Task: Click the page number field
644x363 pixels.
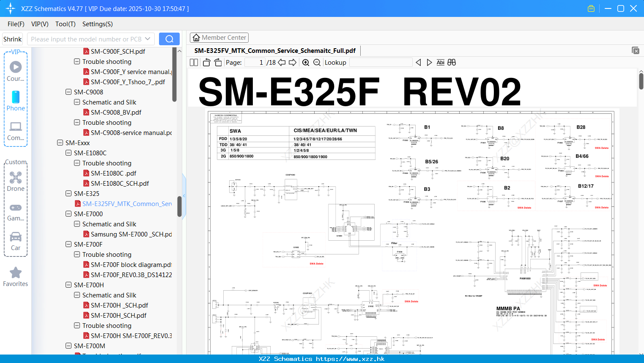Action: 255,62
